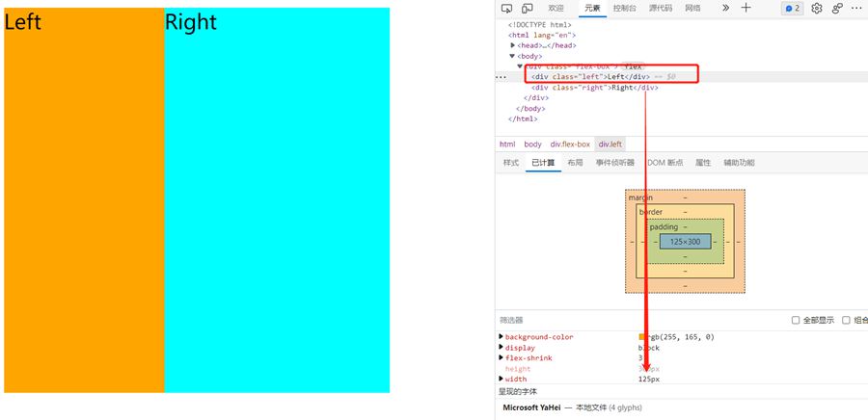
Task: Open DevTools settings gear
Action: pyautogui.click(x=817, y=8)
